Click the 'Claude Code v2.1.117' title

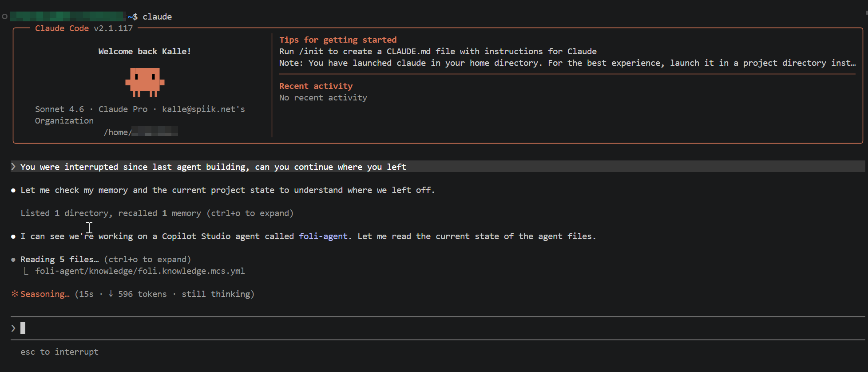pos(84,28)
